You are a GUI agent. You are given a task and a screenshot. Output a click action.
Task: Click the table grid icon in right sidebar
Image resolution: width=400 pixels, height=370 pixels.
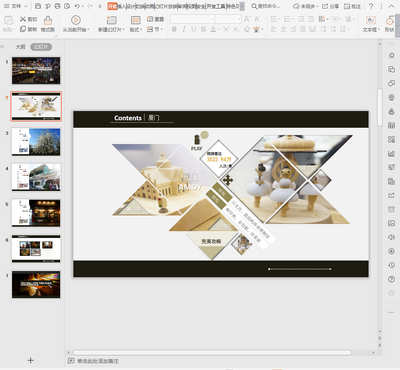391,125
